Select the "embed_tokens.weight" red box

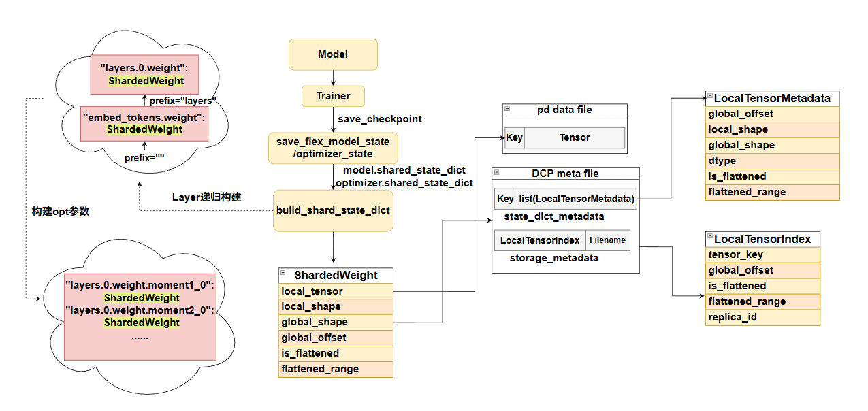tap(144, 123)
